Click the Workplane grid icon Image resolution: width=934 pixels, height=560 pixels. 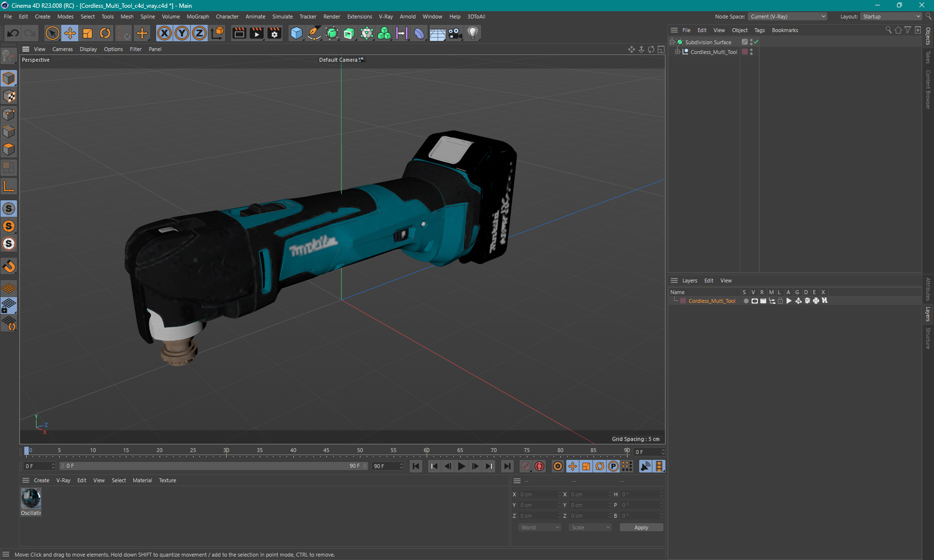9,288
